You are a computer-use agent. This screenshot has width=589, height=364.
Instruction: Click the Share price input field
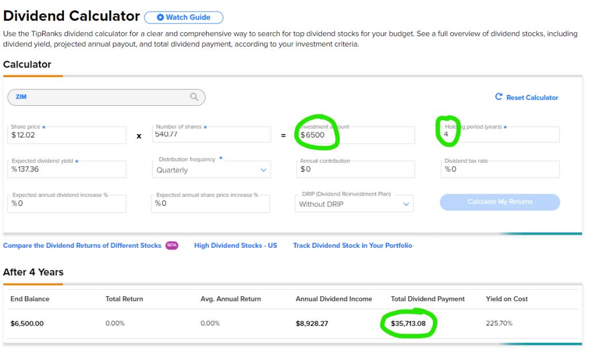click(x=68, y=135)
